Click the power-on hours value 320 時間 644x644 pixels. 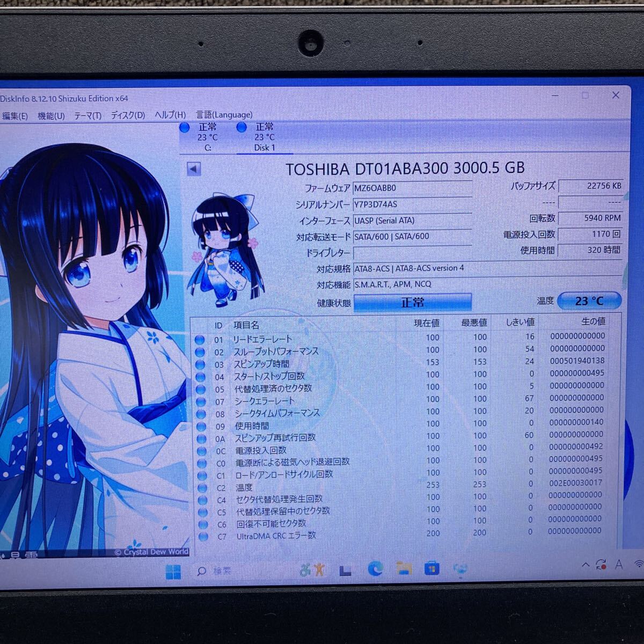590,250
